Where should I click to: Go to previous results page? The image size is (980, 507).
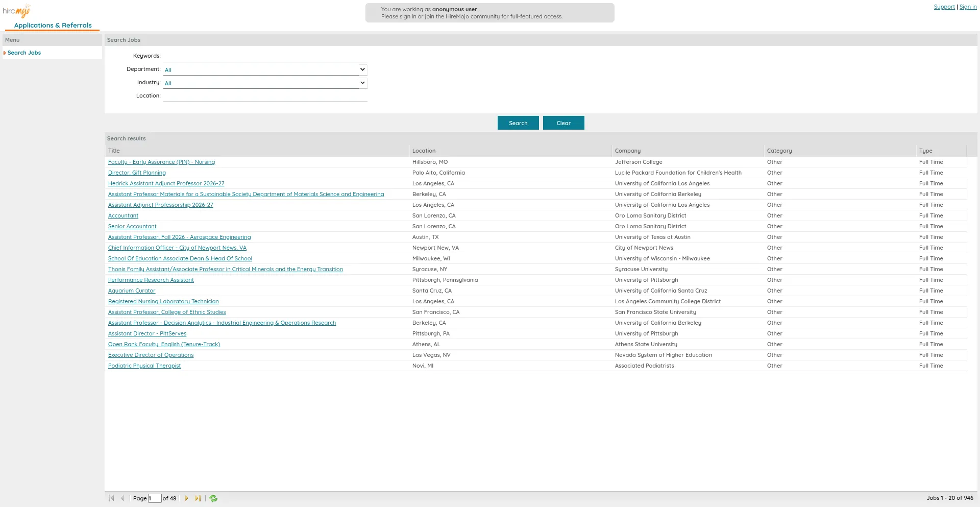[122, 498]
